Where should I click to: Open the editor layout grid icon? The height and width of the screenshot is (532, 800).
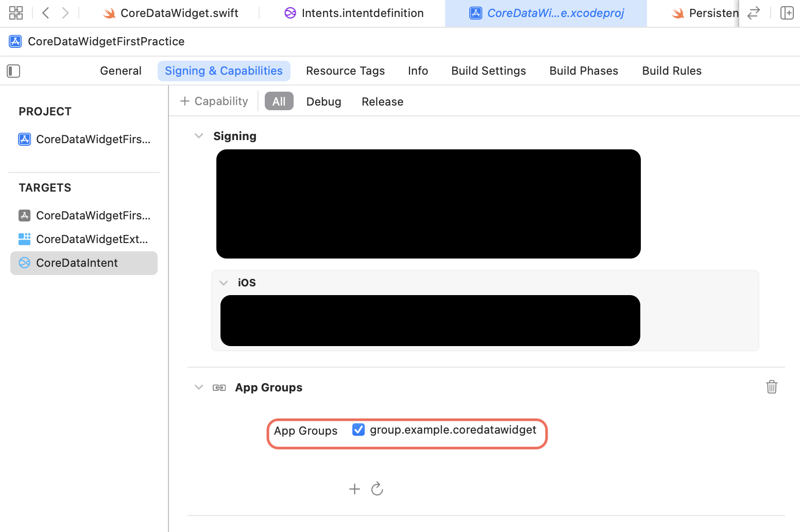tap(15, 12)
